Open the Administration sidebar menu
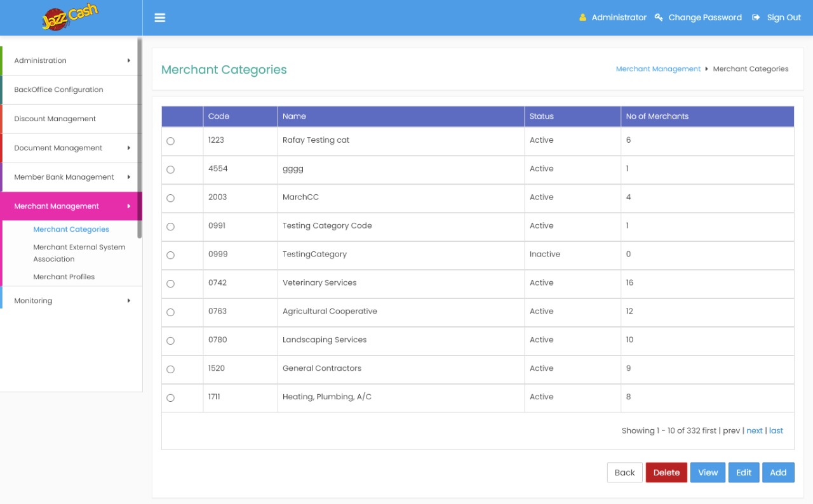 [x=71, y=60]
